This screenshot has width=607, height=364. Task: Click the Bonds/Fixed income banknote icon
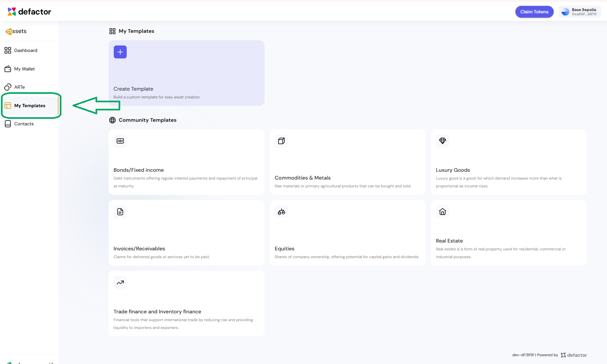point(120,141)
